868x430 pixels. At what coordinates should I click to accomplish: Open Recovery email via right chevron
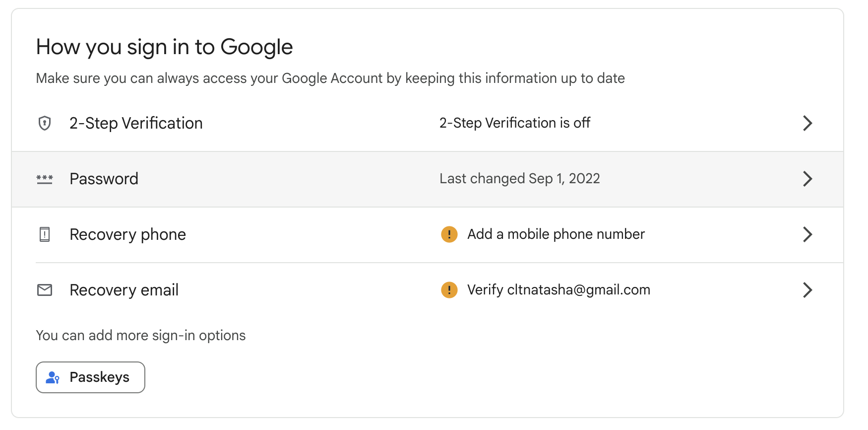pos(807,290)
